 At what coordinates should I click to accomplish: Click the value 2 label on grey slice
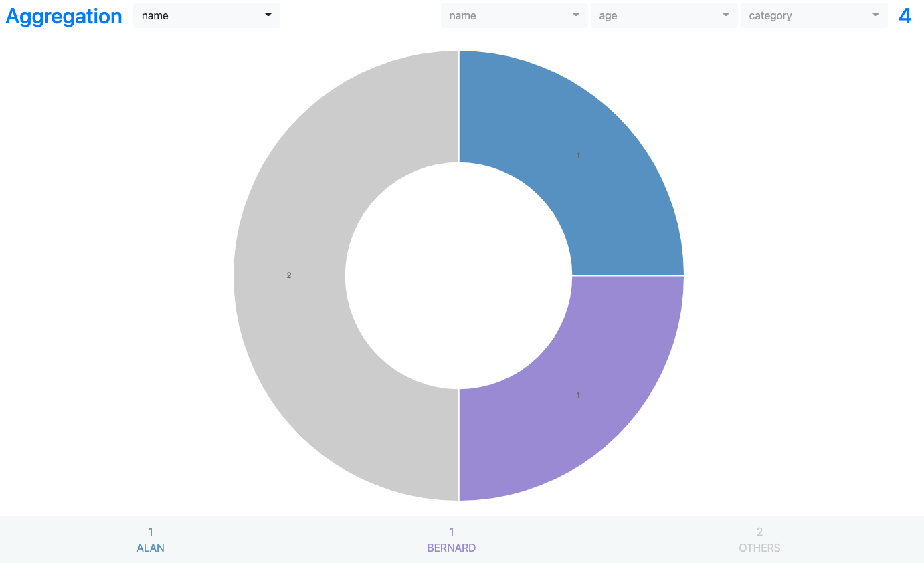[x=289, y=275]
